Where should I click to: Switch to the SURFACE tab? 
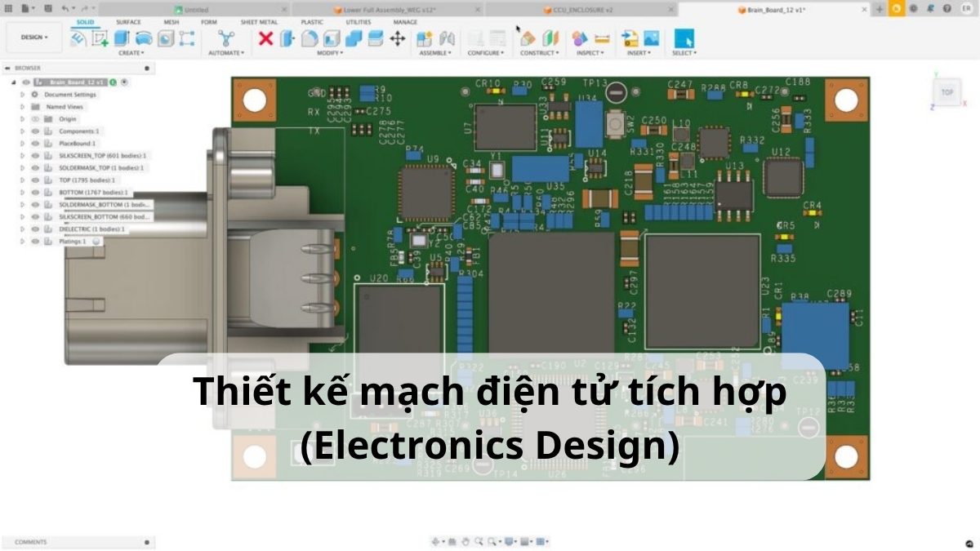click(127, 22)
